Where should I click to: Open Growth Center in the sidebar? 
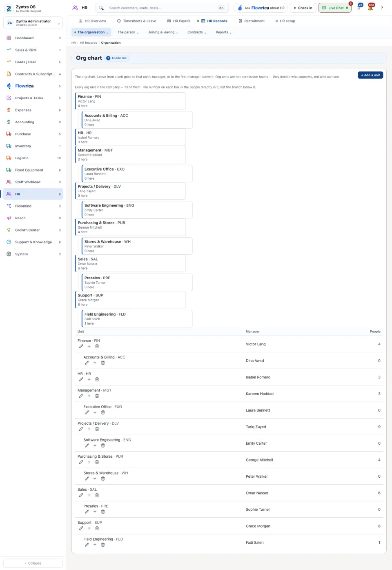pyautogui.click(x=33, y=230)
